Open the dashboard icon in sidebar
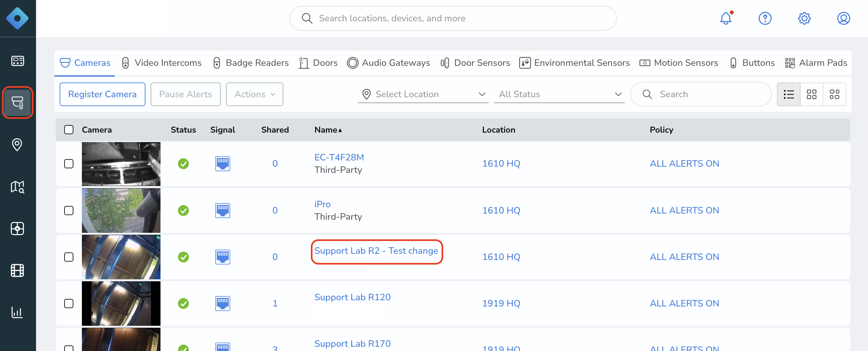This screenshot has height=351, width=868. click(17, 61)
